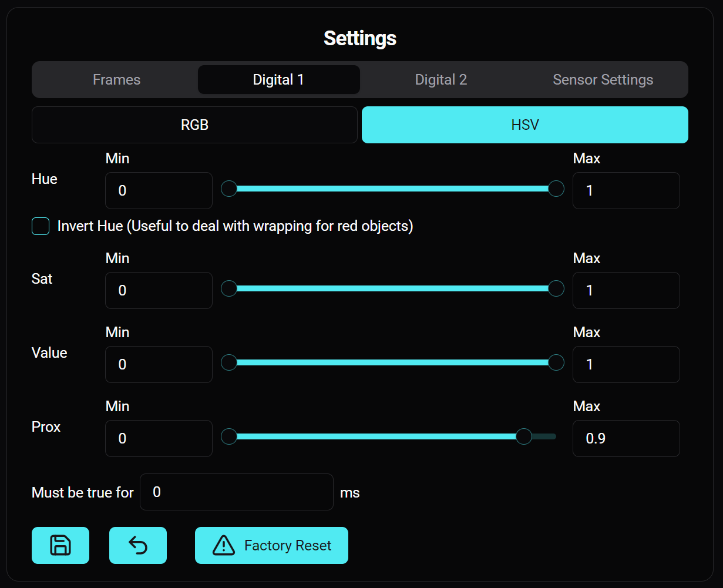Click the Hue slider max handle
This screenshot has width=723, height=588.
555,189
